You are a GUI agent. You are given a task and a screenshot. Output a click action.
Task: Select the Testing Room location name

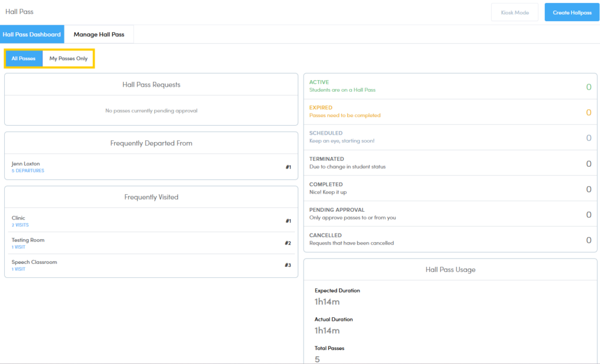[x=28, y=240]
